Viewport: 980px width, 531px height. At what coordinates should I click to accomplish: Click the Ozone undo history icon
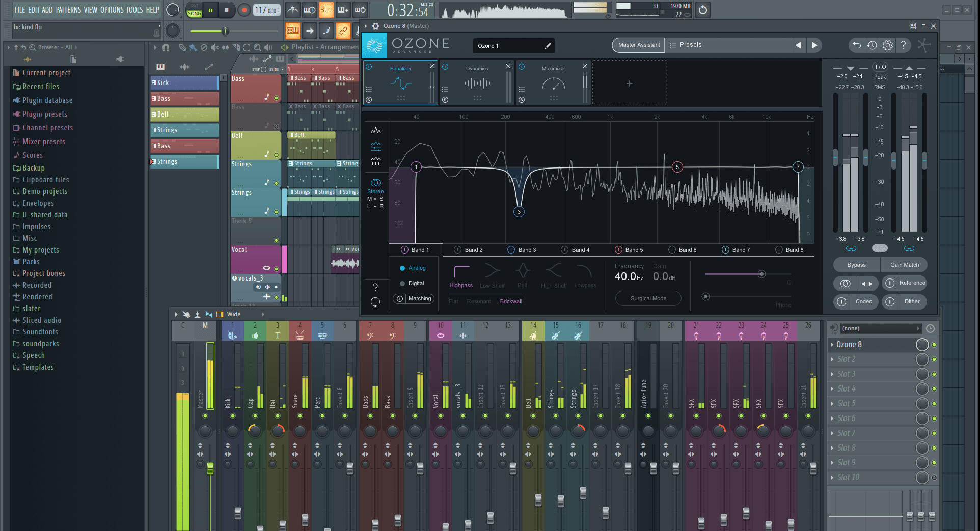[x=872, y=45]
